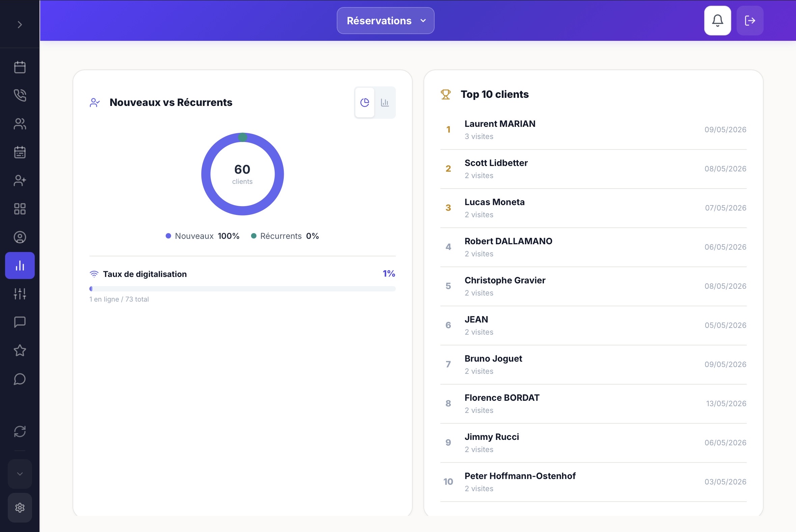
Task: Click the '1 en ligne / 73 total' text
Action: 119,299
